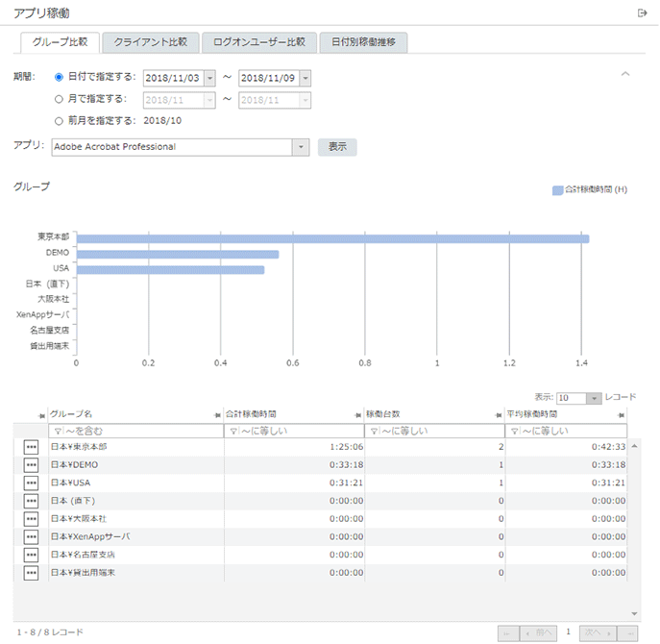Open the row menu for 日本¥DEMO
Screen dimensions: 660x644
[x=31, y=465]
